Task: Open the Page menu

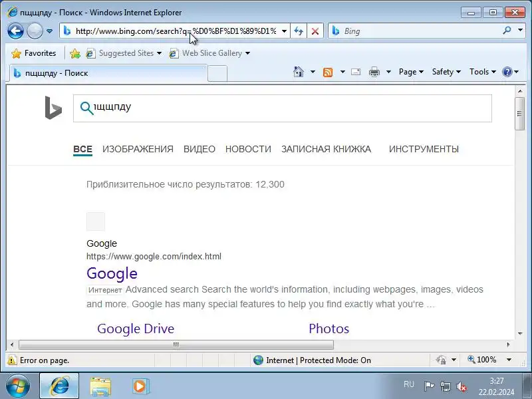Action: (x=411, y=72)
